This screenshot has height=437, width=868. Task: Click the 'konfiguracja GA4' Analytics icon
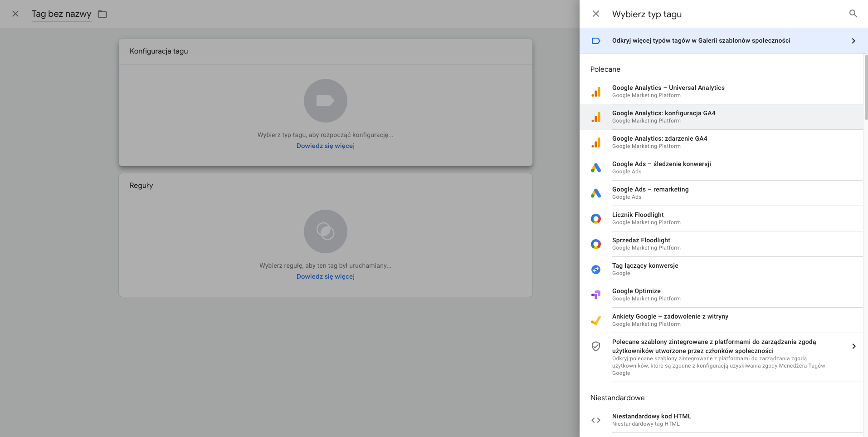point(596,117)
